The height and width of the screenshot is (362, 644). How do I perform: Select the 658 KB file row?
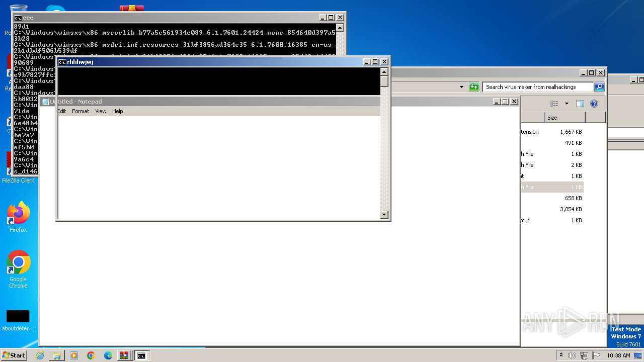point(552,198)
